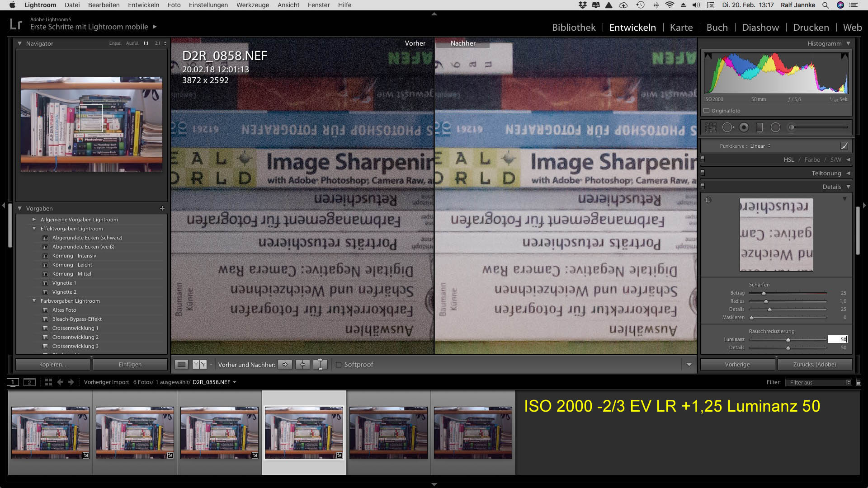Viewport: 868px width, 488px height.
Task: Open Dropbox menu bar icon
Action: (x=582, y=5)
